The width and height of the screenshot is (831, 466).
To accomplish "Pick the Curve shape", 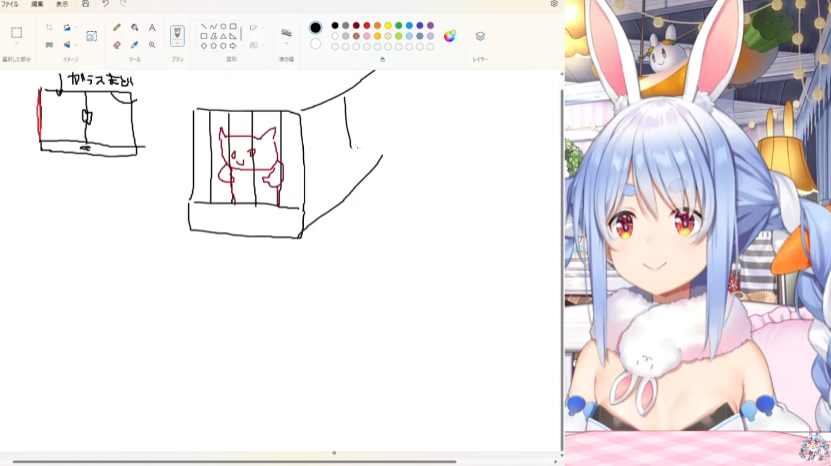I will 213,27.
